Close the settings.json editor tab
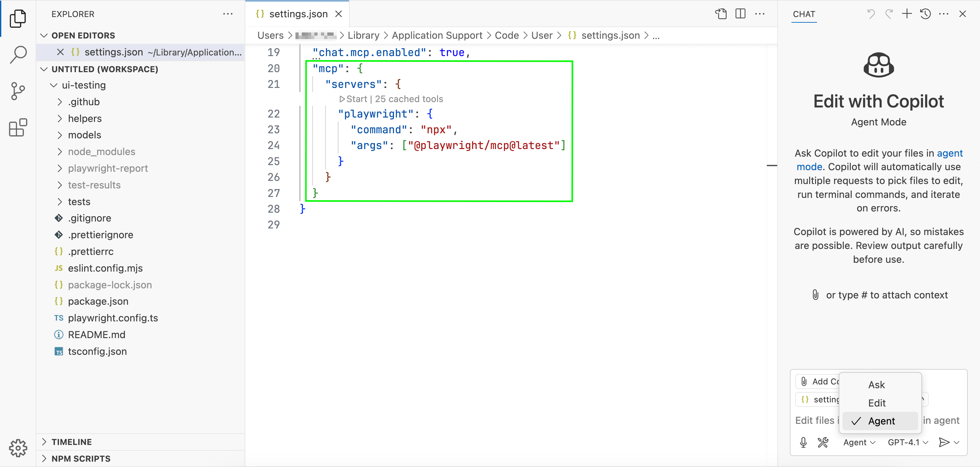Viewport: 980px width, 467px height. (x=338, y=14)
